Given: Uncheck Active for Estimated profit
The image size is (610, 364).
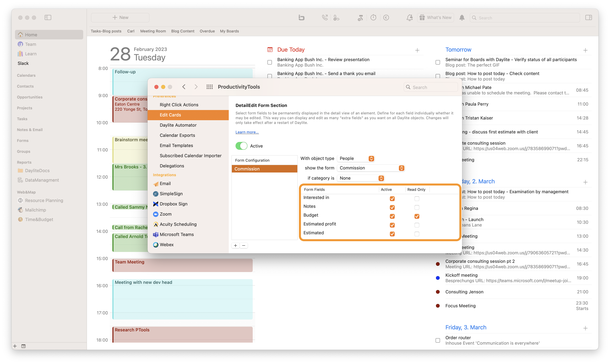Looking at the screenshot, I should click(x=392, y=225).
